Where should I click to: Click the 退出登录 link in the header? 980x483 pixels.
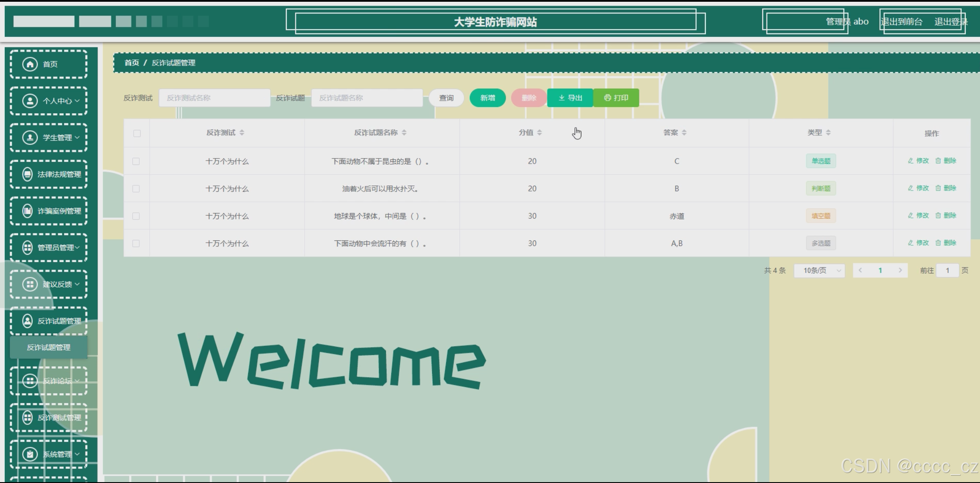(x=950, y=22)
